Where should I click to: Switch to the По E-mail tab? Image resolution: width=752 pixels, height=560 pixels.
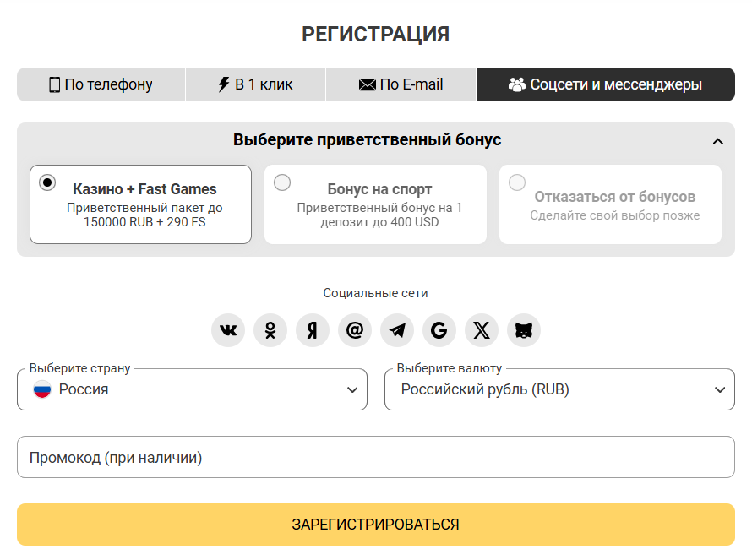tap(401, 84)
